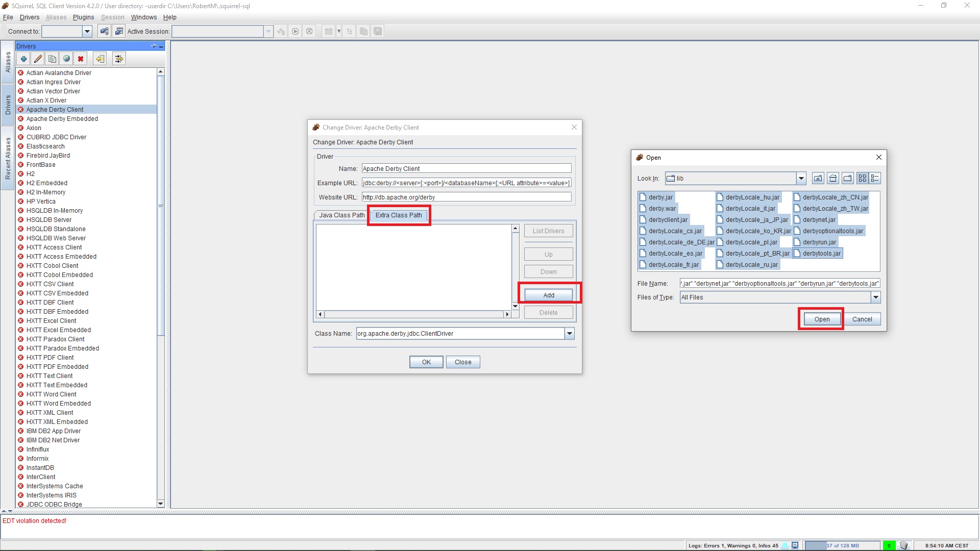Click the Open button in file dialog

point(822,319)
